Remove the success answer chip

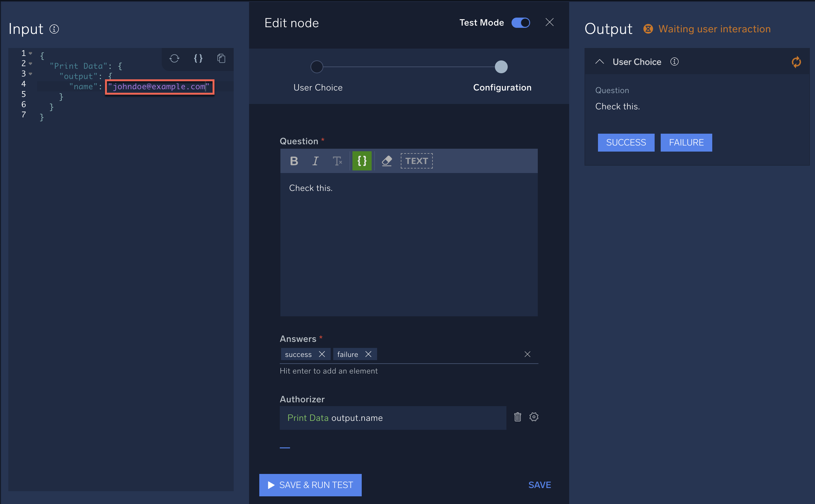(x=322, y=354)
